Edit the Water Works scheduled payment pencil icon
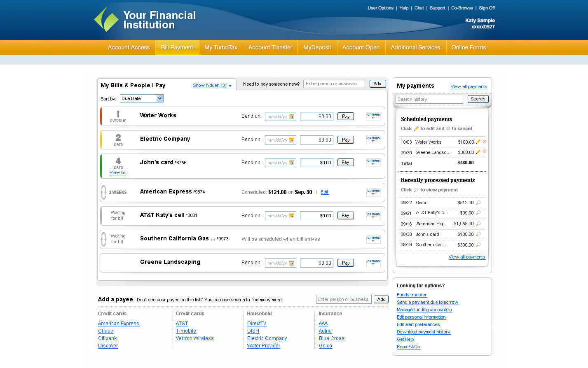Screen dimensions: 588x368 click(478, 142)
